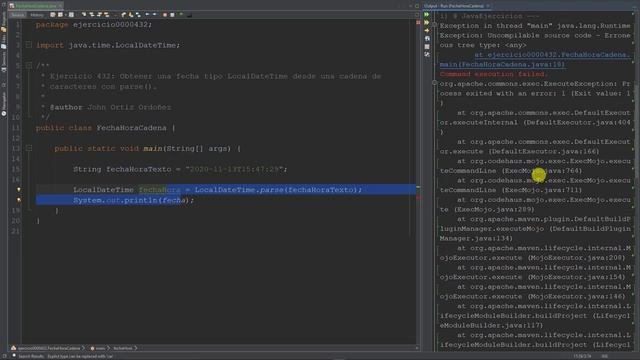
Task: Click the package ejercicio0000432 line
Action: [x=93, y=24]
